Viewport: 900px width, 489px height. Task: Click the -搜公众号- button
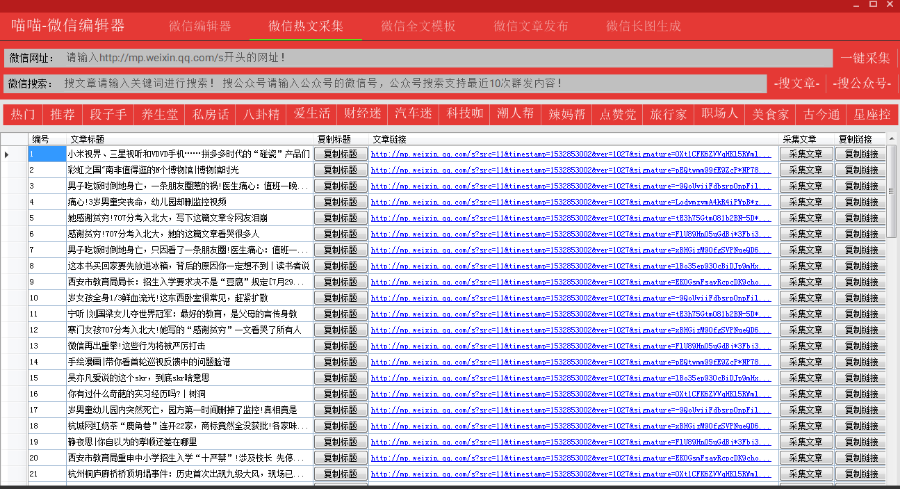[x=862, y=84]
